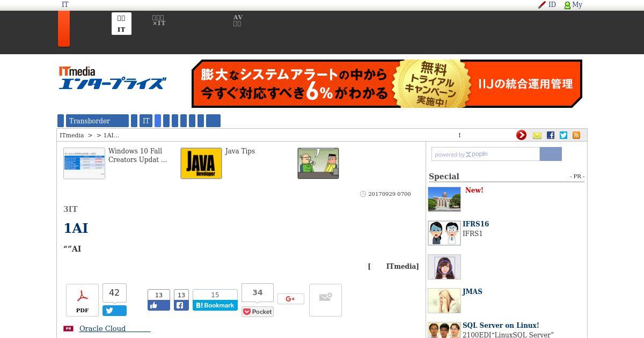Open the cartoon comic thumbnail
This screenshot has height=338, width=644.
coord(318,163)
